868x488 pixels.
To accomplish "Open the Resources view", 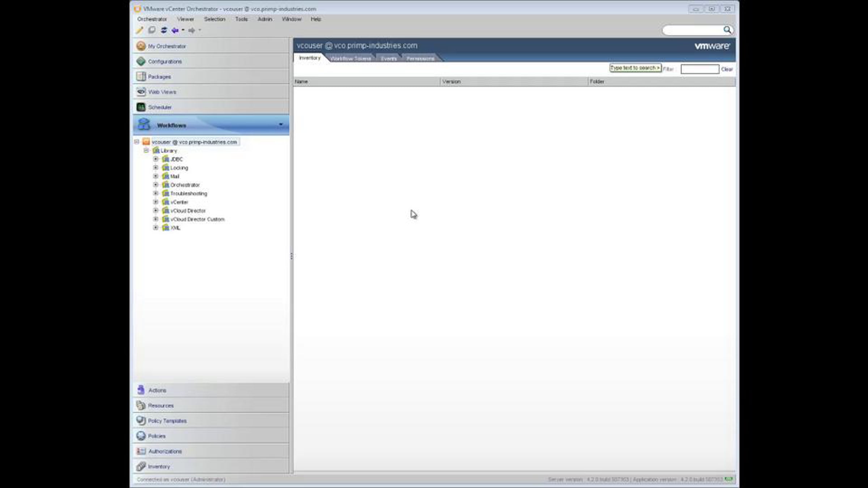I will (211, 406).
